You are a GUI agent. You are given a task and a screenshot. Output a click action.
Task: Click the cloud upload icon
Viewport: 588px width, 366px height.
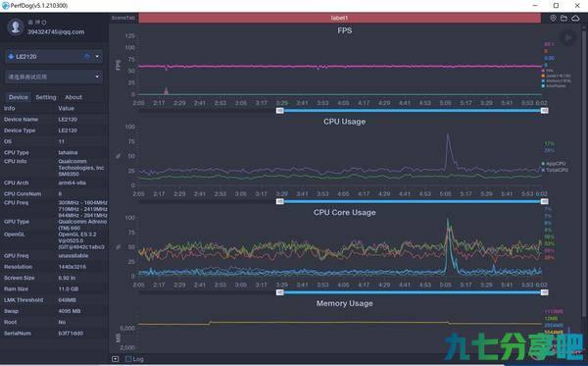point(575,18)
